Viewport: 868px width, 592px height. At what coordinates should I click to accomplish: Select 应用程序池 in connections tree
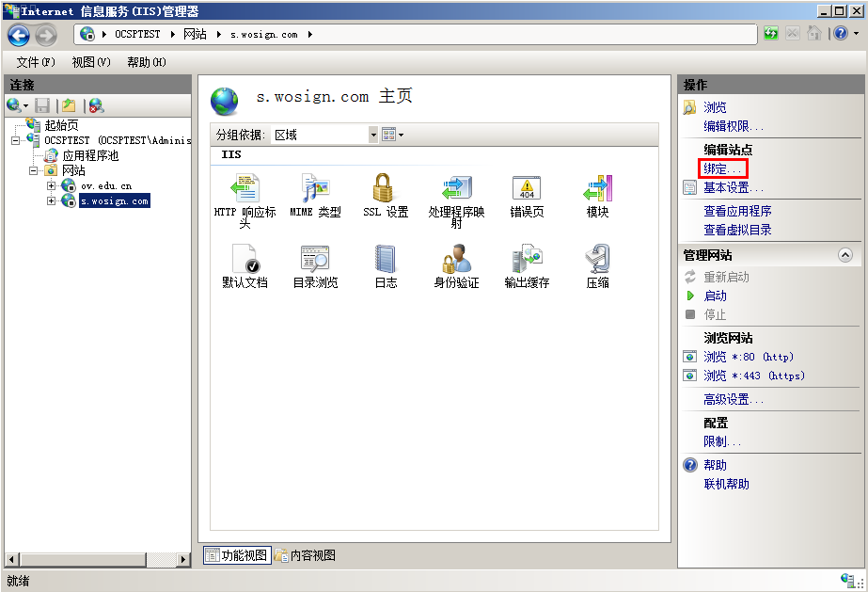[90, 155]
